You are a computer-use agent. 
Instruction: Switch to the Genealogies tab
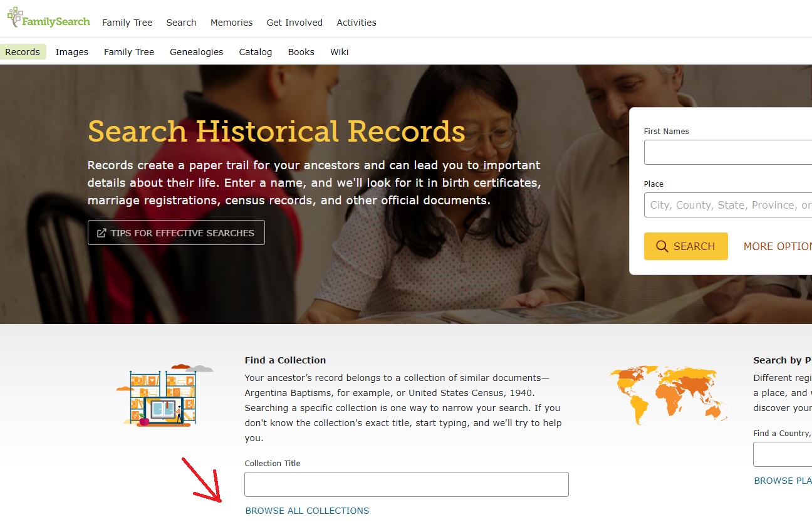click(x=196, y=52)
